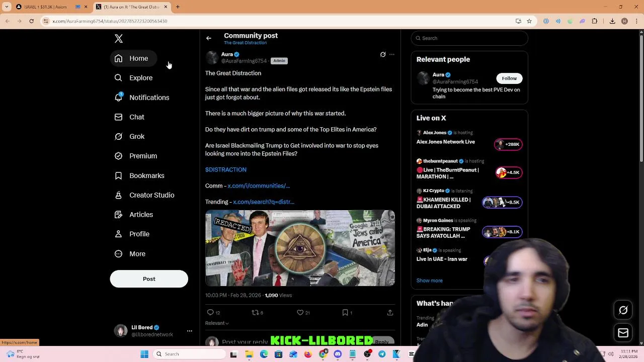644x362 pixels.
Task: Open the Chrome three-dot menu
Action: pyautogui.click(x=636, y=21)
